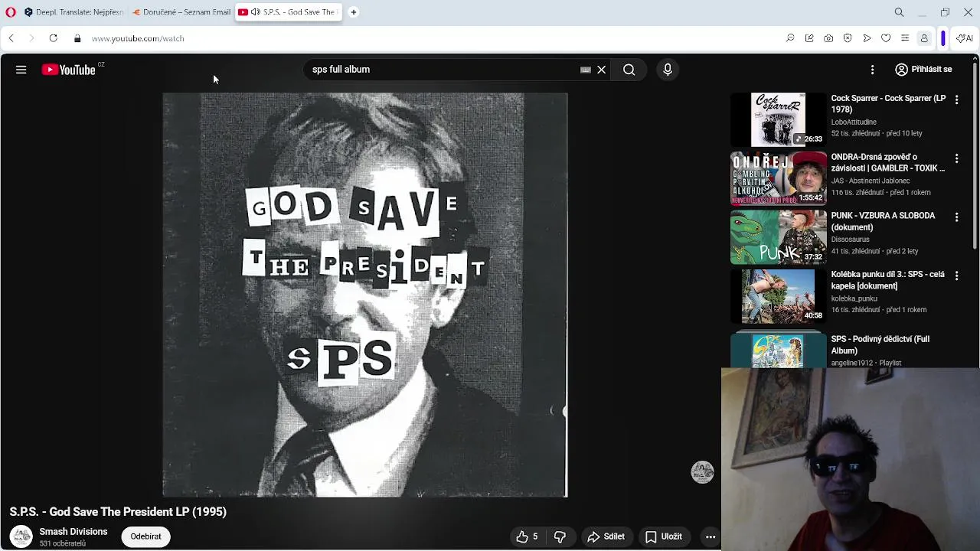Save the video using Uložit
Viewport: 980px width, 551px height.
[664, 536]
